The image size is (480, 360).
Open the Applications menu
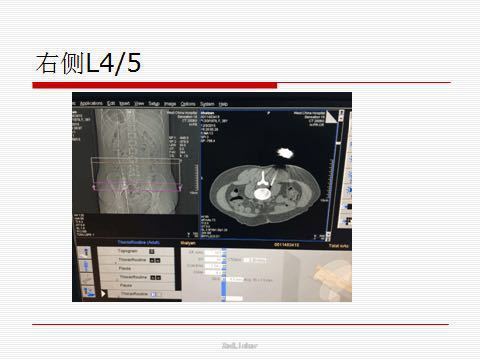pos(91,103)
